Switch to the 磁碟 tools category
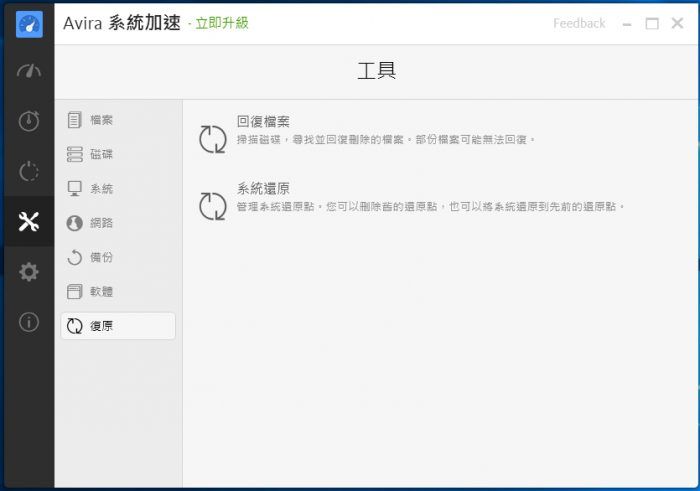The height and width of the screenshot is (491, 700). pyautogui.click(x=118, y=154)
